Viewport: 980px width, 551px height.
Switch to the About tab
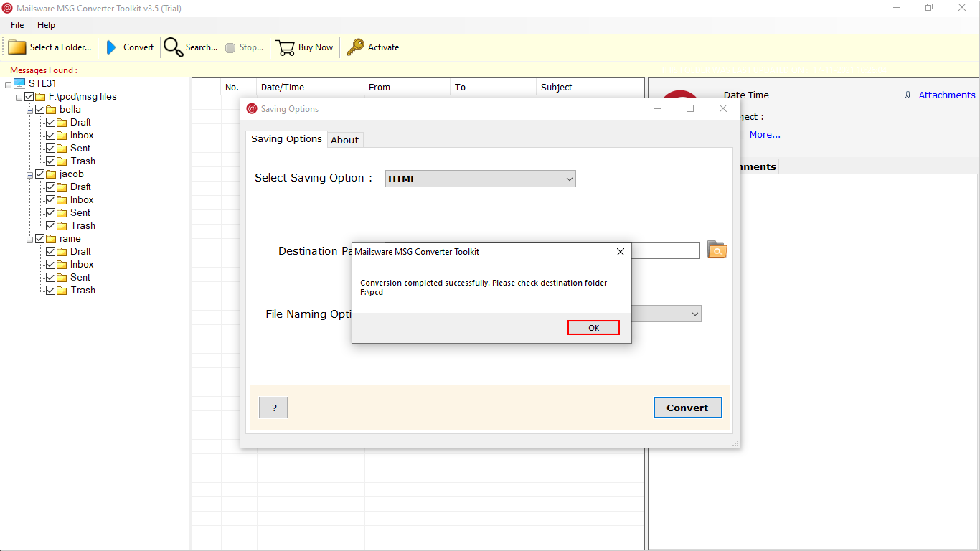click(x=344, y=140)
